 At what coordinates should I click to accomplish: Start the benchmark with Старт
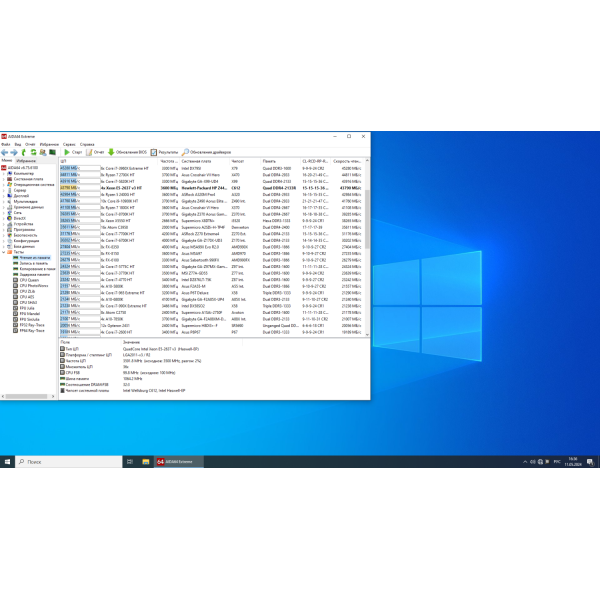click(x=73, y=152)
